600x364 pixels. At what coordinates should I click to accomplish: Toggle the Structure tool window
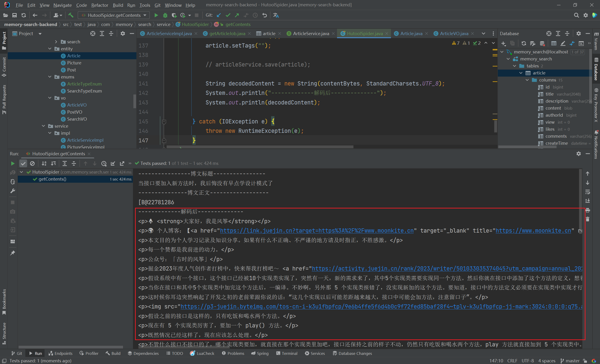4,333
